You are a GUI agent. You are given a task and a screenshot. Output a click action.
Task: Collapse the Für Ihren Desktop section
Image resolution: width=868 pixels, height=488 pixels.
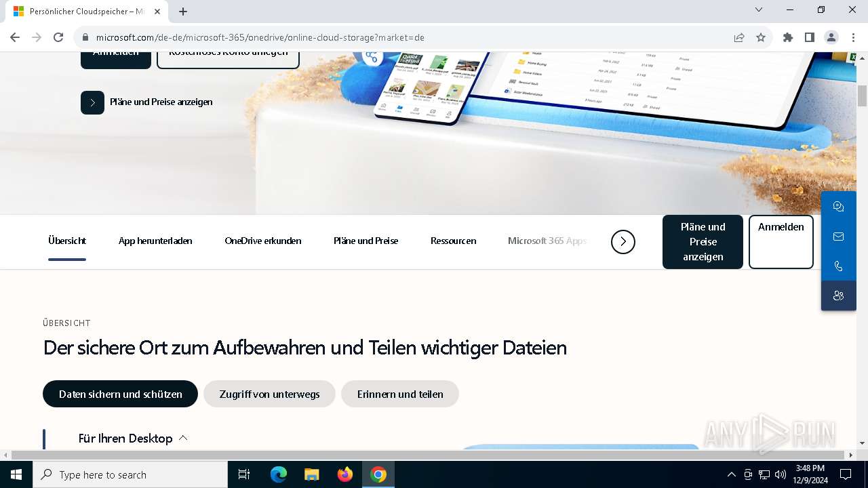[x=133, y=439]
